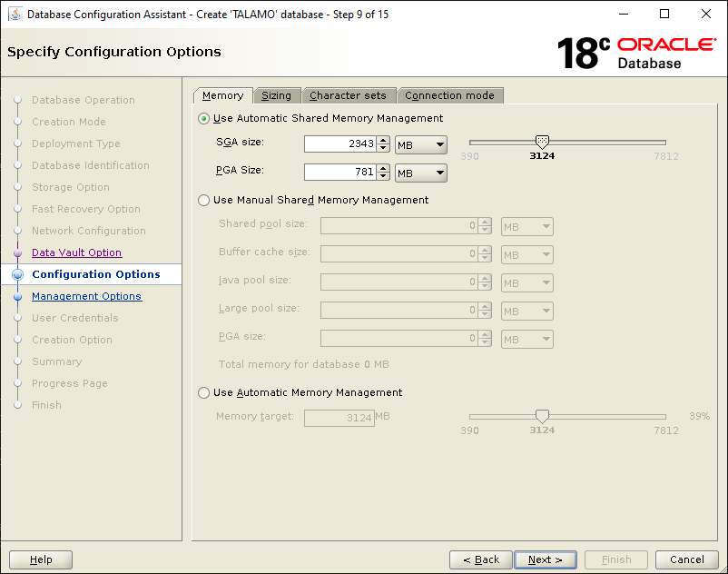This screenshot has width=728, height=574.
Task: Click the Memory target slider thumb
Action: coord(542,416)
